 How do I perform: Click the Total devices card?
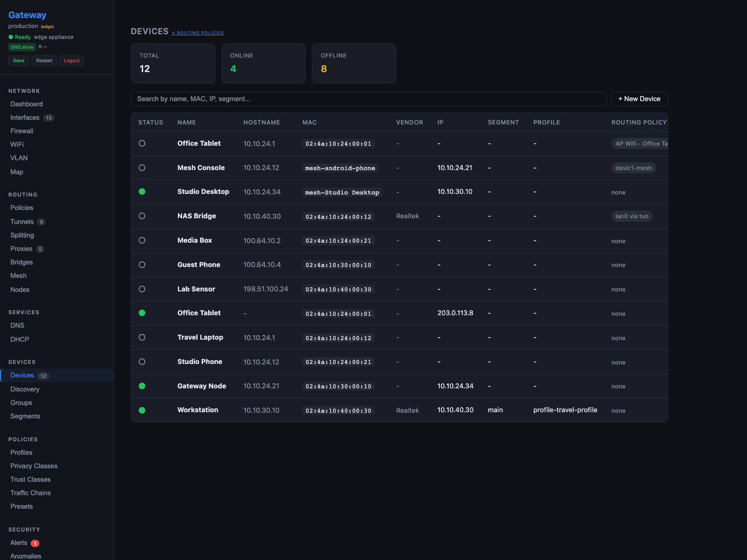click(x=173, y=63)
